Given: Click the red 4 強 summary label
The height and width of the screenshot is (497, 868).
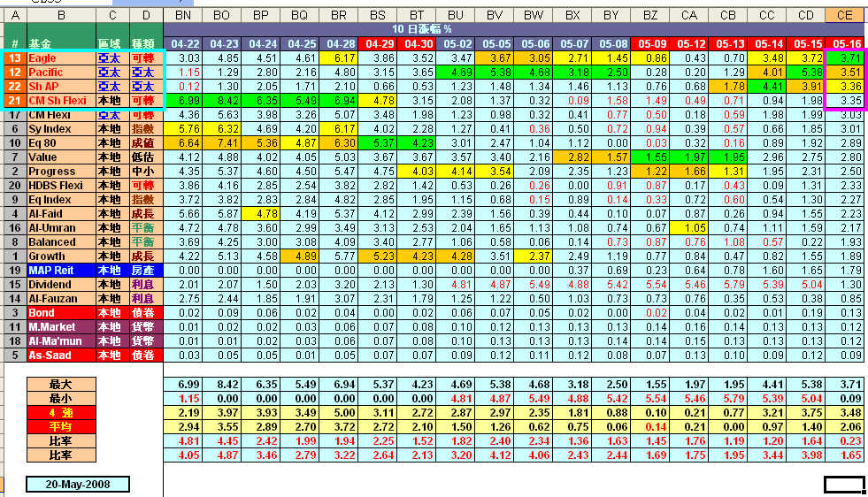Looking at the screenshot, I should tap(61, 412).
